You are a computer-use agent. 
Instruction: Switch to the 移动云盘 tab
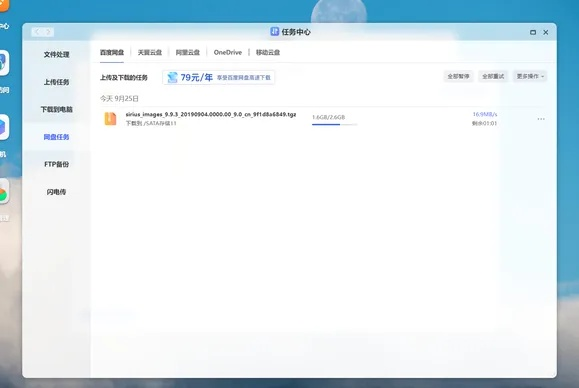[x=268, y=52]
